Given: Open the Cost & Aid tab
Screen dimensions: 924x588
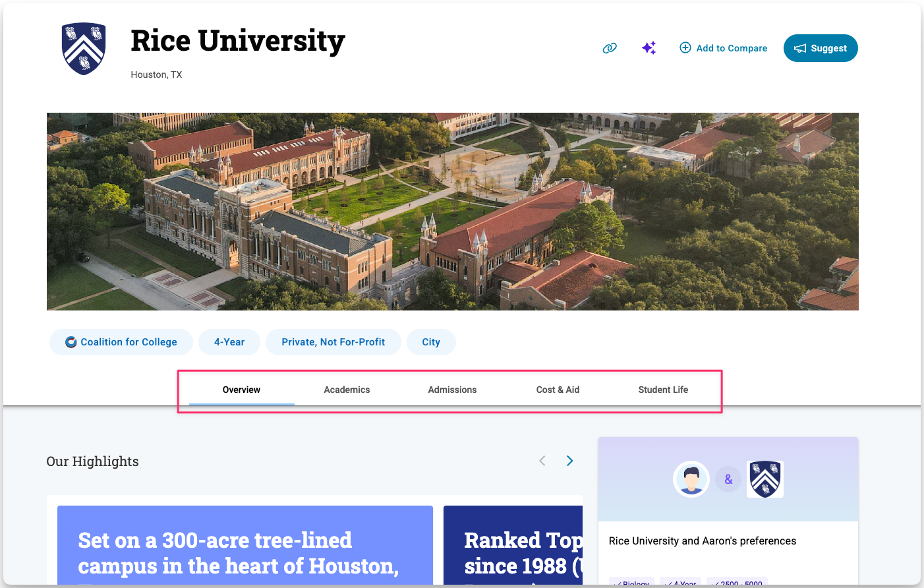Looking at the screenshot, I should tap(558, 390).
